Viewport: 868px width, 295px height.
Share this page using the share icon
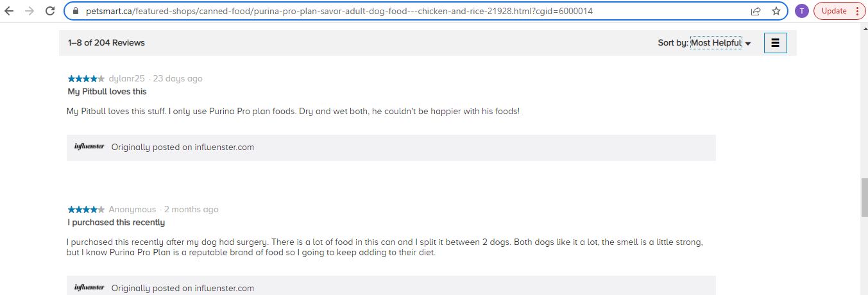(756, 11)
